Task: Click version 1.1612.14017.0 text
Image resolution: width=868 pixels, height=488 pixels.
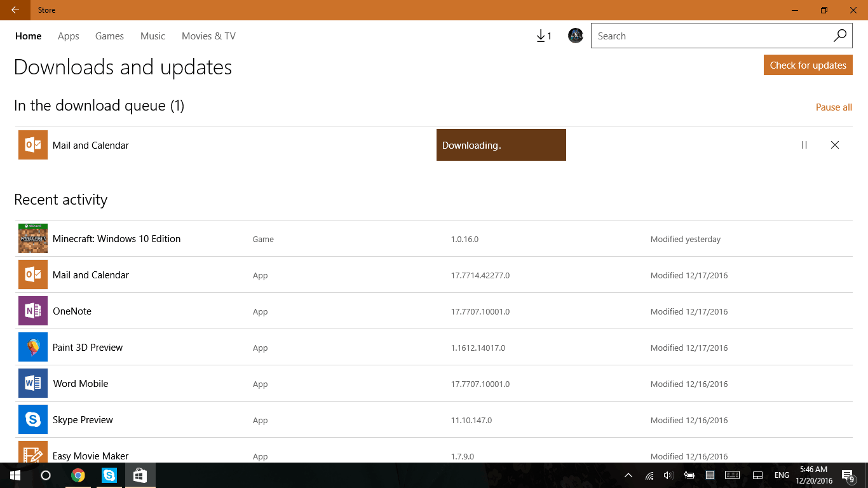Action: 478,348
